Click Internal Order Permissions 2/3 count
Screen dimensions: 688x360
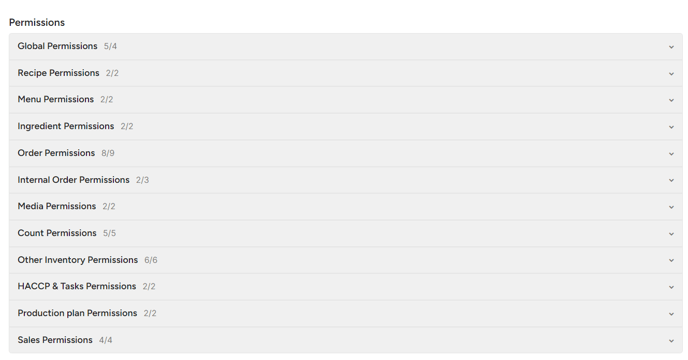(x=142, y=180)
